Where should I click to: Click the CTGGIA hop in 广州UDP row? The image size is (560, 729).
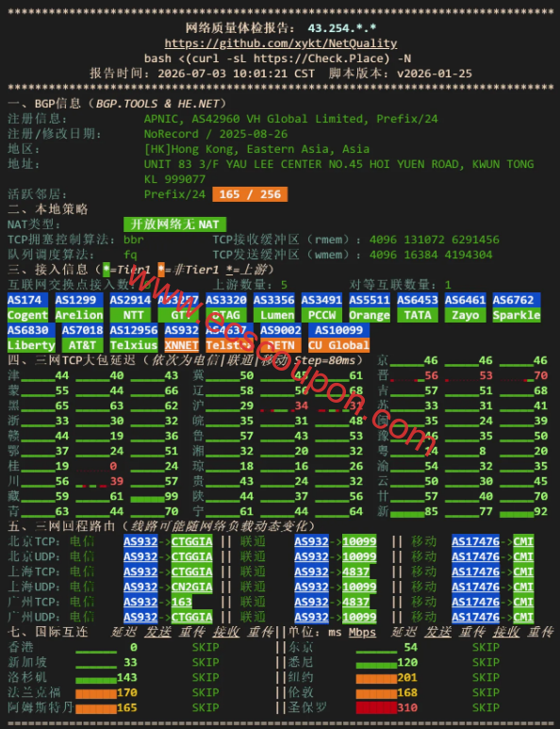click(192, 617)
